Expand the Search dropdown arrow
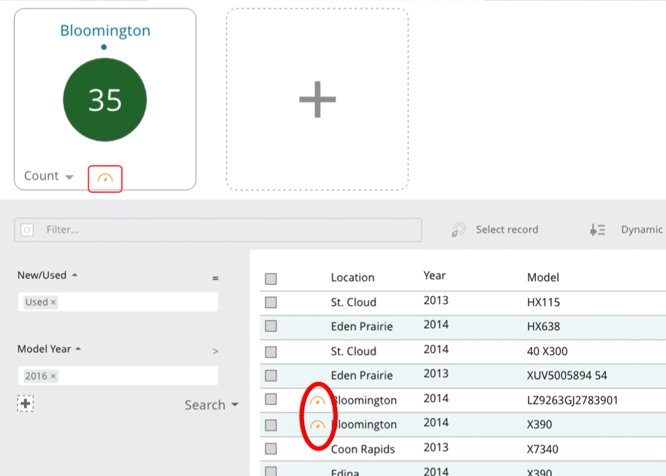 235,405
